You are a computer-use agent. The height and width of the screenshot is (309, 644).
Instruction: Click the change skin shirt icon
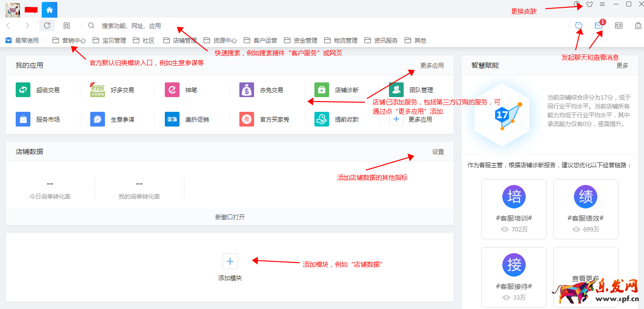pyautogui.click(x=590, y=4)
